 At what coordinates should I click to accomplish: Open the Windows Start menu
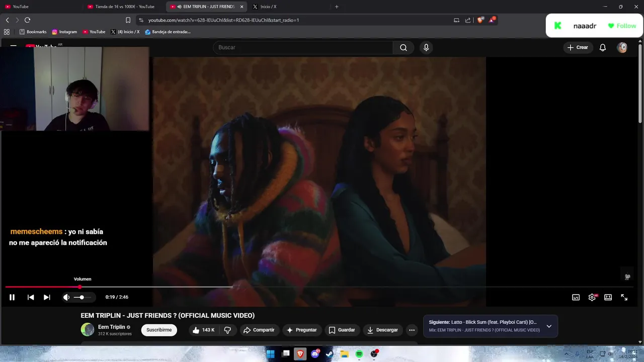coord(270,354)
